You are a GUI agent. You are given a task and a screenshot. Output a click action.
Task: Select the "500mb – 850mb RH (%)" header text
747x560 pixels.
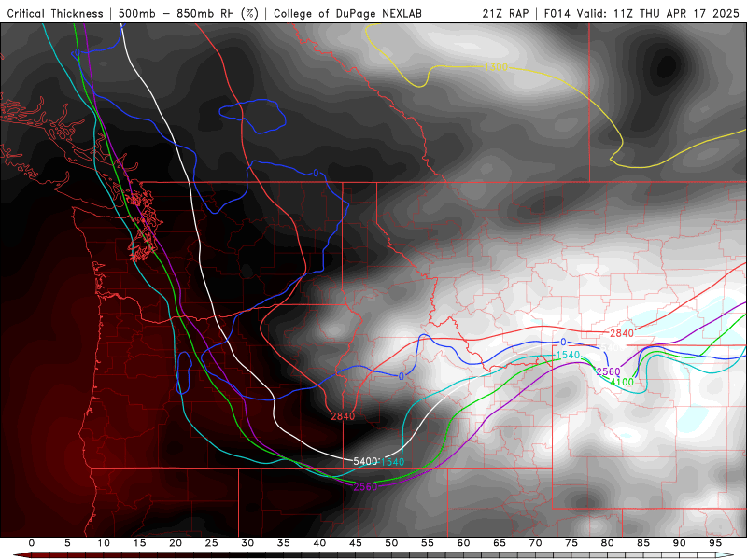tap(189, 13)
